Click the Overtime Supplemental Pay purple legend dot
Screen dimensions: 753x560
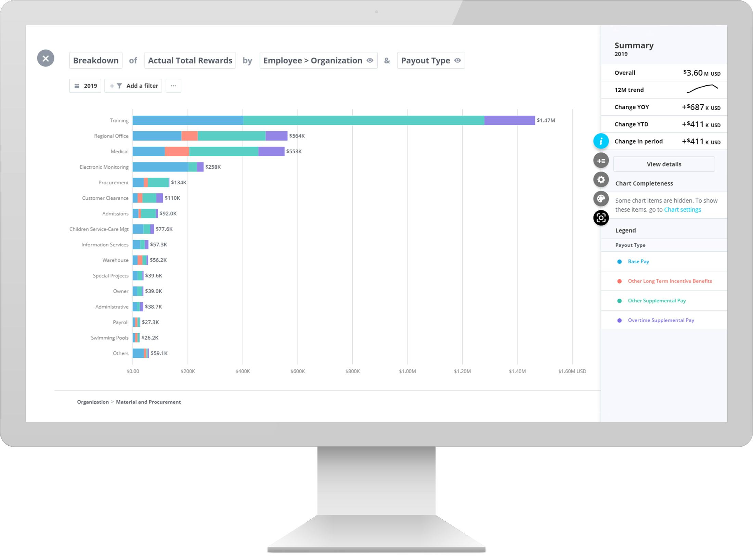click(619, 321)
